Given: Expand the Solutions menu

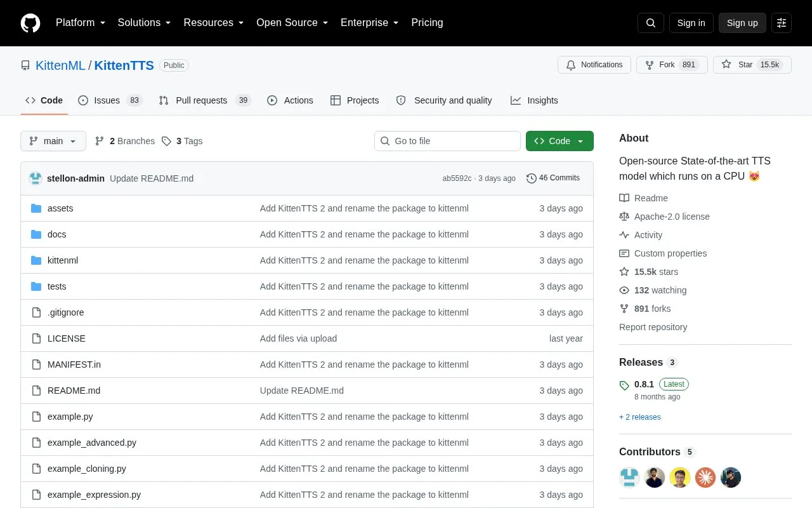Looking at the screenshot, I should tap(145, 23).
